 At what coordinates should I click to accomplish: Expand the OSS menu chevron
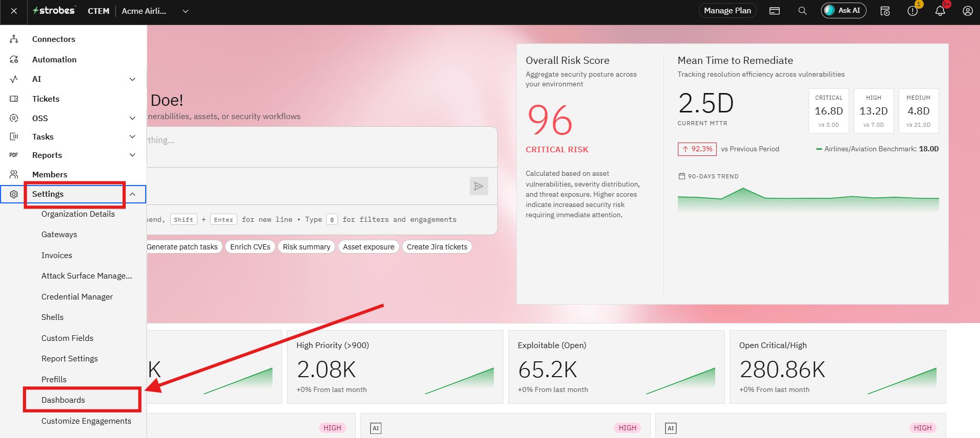coord(132,118)
